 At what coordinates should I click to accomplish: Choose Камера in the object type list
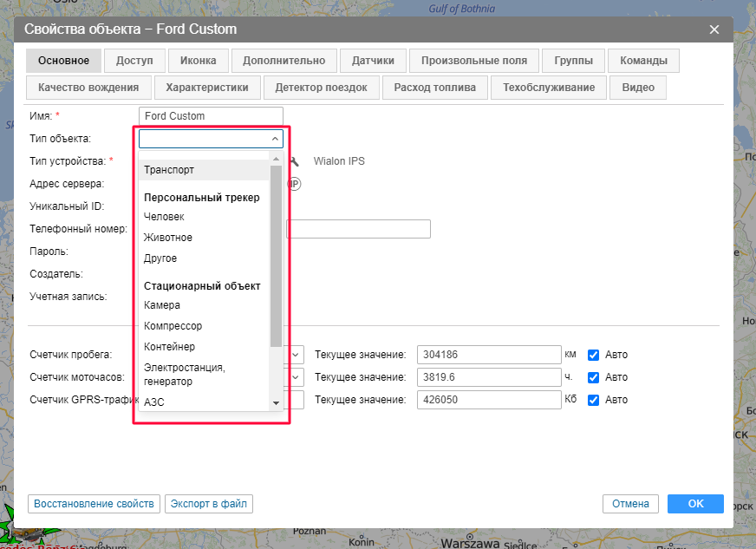pos(162,305)
